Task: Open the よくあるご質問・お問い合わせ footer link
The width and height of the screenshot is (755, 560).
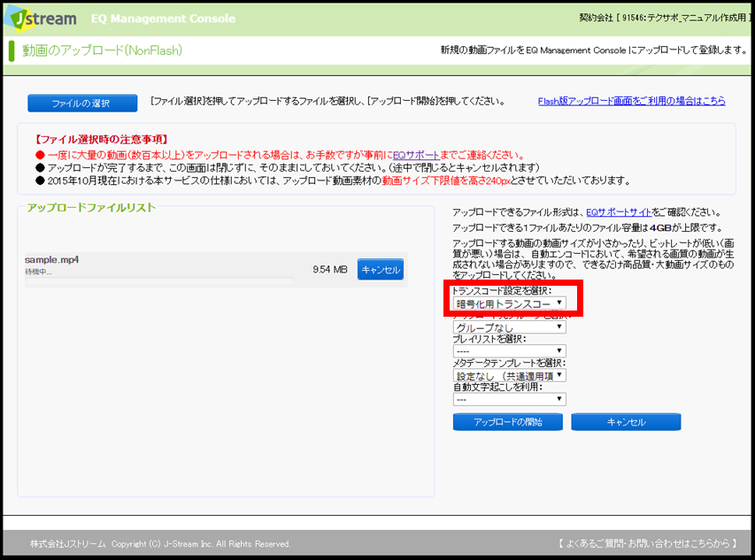Action: click(649, 543)
